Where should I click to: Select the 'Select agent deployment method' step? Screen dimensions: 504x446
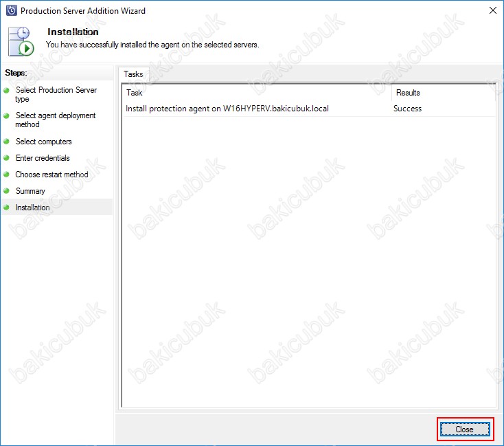[56, 120]
